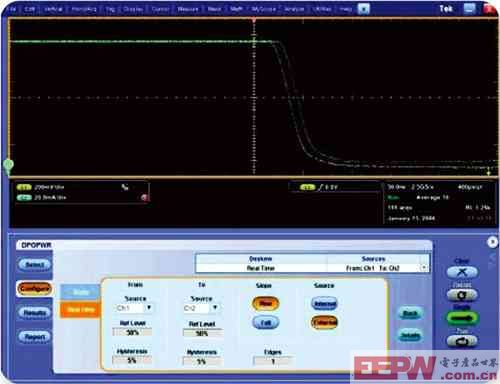500x384 pixels.
Task: Click the Ch1 badge in readout
Action: [x=24, y=187]
